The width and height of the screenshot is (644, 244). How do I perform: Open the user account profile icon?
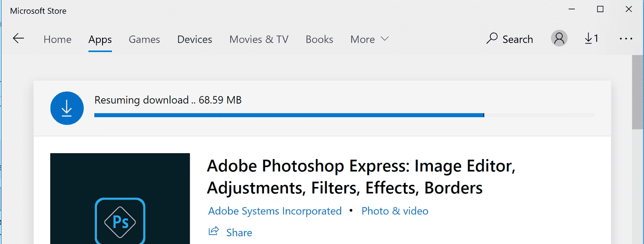[559, 39]
